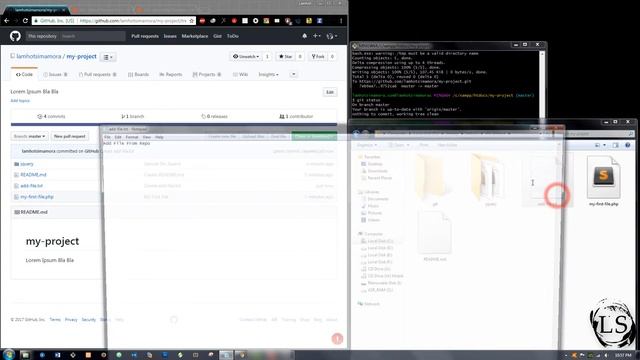The image size is (640, 360).
Task: Select the Code tab
Action: pos(24,75)
